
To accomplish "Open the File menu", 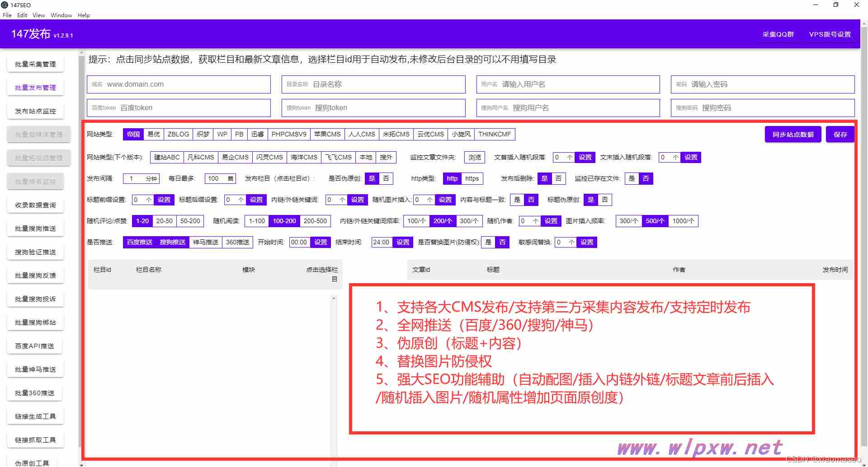I will [7, 15].
